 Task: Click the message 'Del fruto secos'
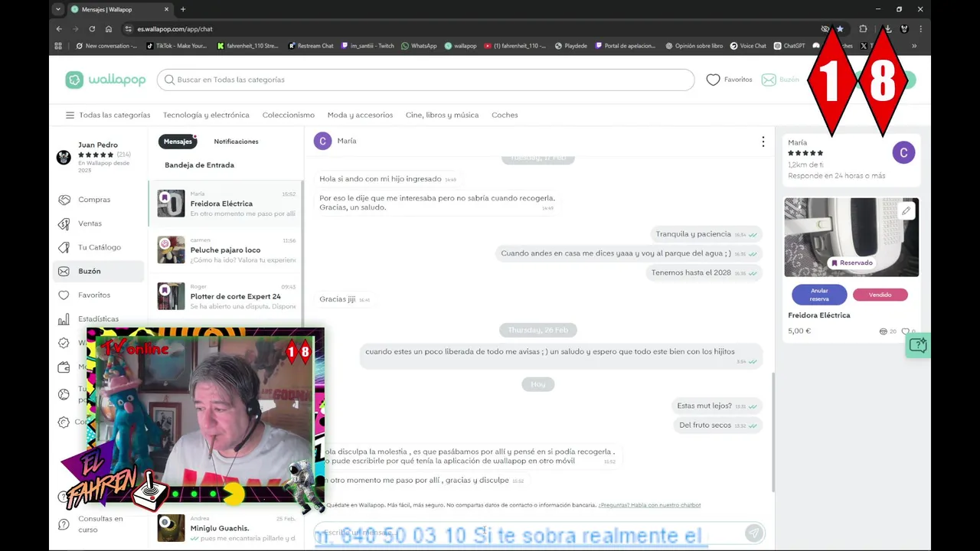(x=705, y=425)
